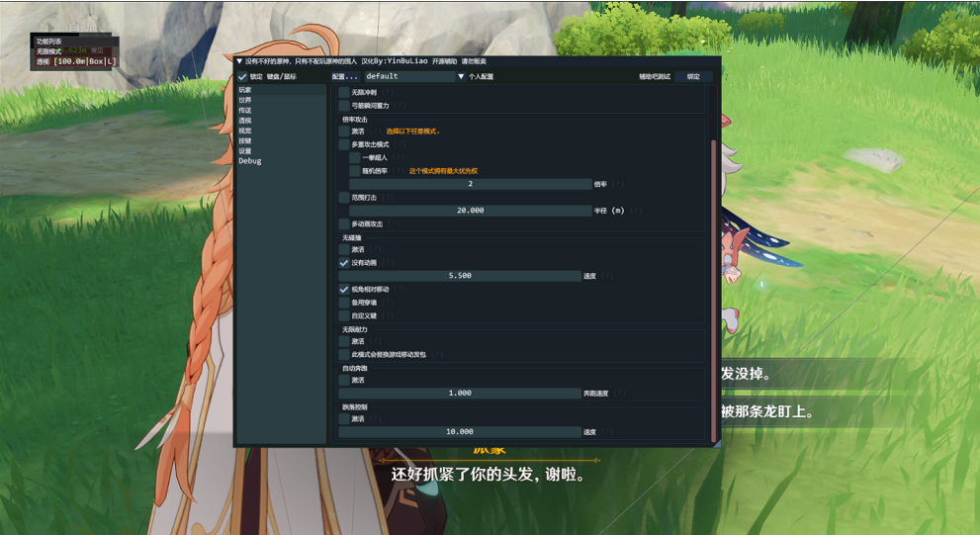Enable the 多重攻击模式 checkbox
980x535 pixels.
pos(344,144)
